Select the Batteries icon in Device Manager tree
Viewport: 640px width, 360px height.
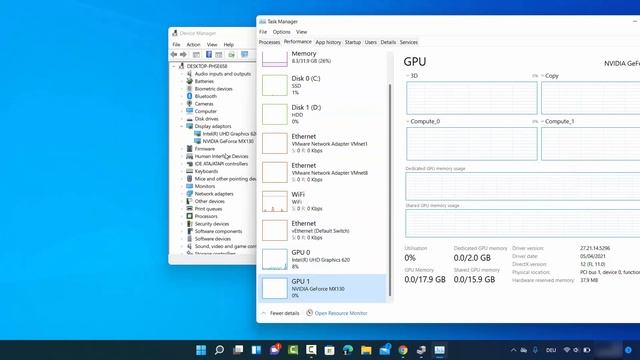coord(189,81)
